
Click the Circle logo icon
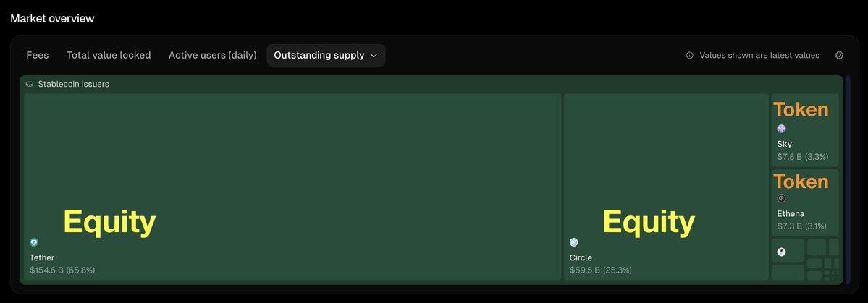click(x=574, y=242)
